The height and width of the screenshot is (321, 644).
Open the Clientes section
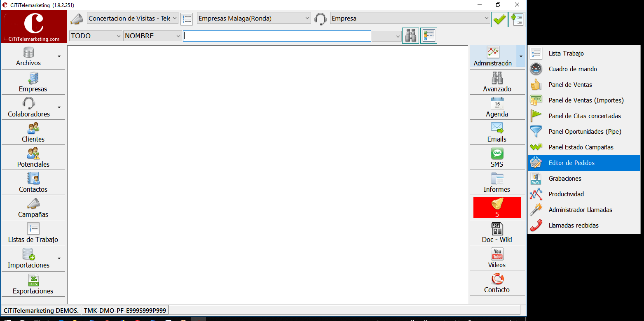(33, 132)
